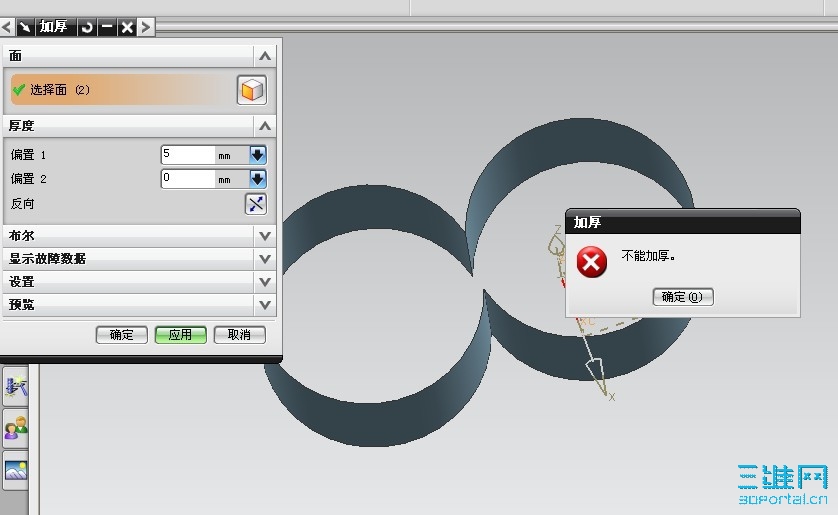The width and height of the screenshot is (838, 515).
Task: Click the red error icon in message box
Action: [592, 262]
